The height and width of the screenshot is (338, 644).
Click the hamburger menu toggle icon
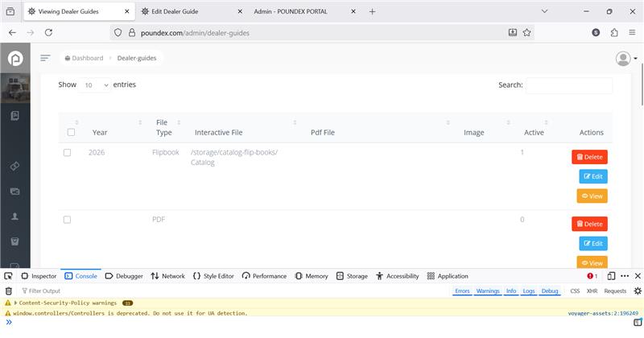pyautogui.click(x=45, y=58)
